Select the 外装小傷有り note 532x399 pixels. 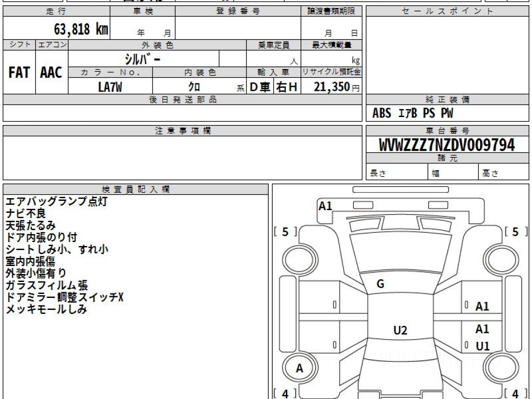tap(36, 274)
